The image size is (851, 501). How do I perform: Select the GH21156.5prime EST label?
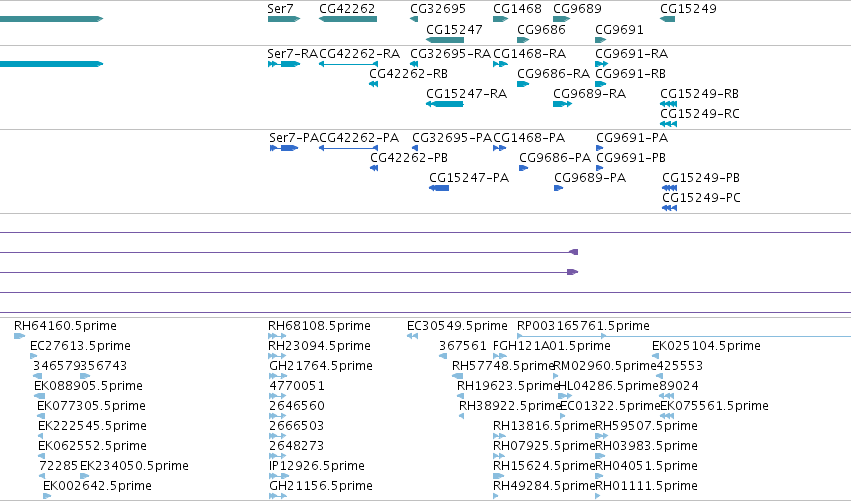click(321, 486)
